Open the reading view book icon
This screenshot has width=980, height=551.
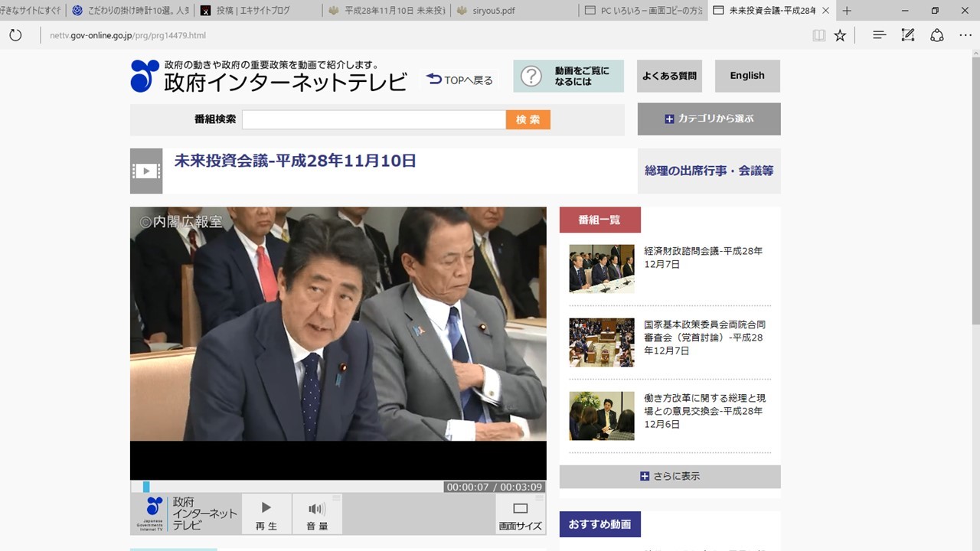(819, 35)
